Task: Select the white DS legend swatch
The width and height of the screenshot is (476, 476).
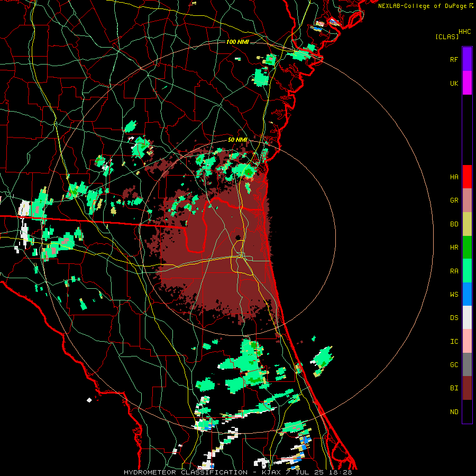Action: (467, 317)
